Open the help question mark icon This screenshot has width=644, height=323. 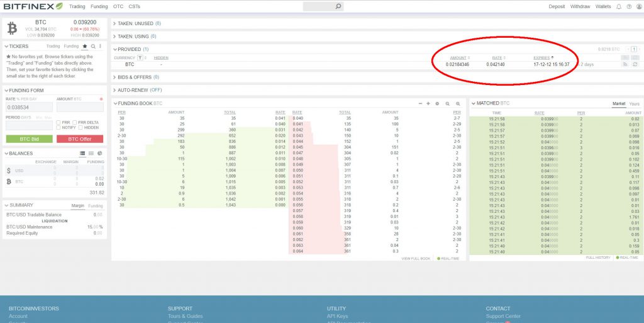[629, 6]
